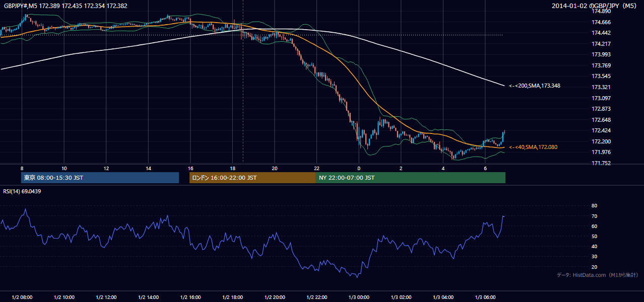The image size is (644, 302).
Task: Select the 東京 08:00-15:30 JST session bar
Action: coord(100,178)
